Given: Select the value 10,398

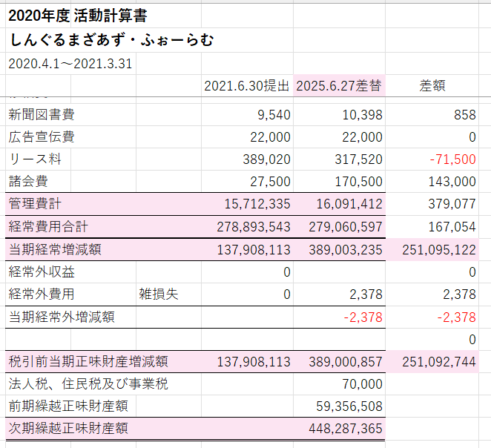Looking at the screenshot, I should click(x=362, y=115).
